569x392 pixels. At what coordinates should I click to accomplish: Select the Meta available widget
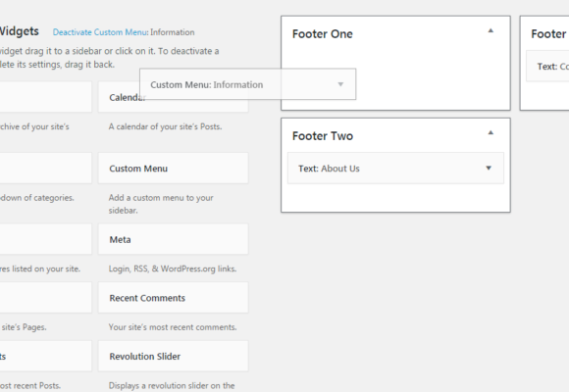click(174, 239)
